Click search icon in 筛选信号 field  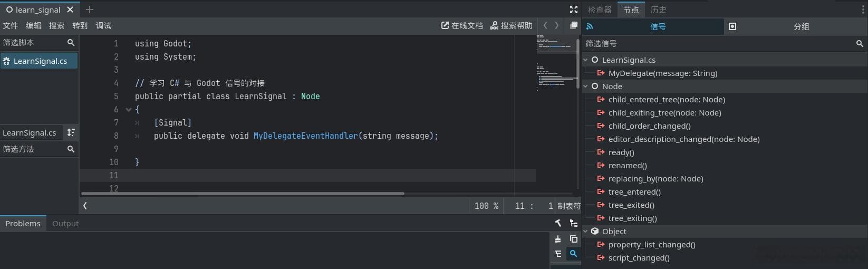pyautogui.click(x=860, y=44)
